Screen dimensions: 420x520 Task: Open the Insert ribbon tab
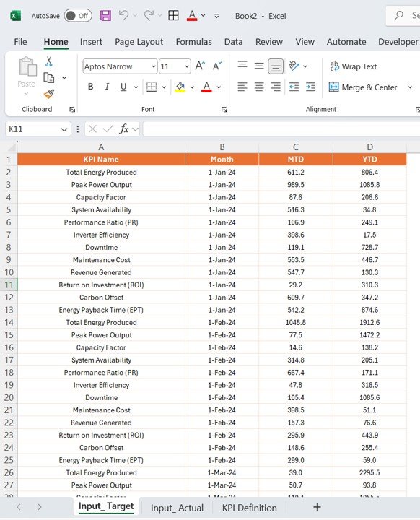(91, 42)
